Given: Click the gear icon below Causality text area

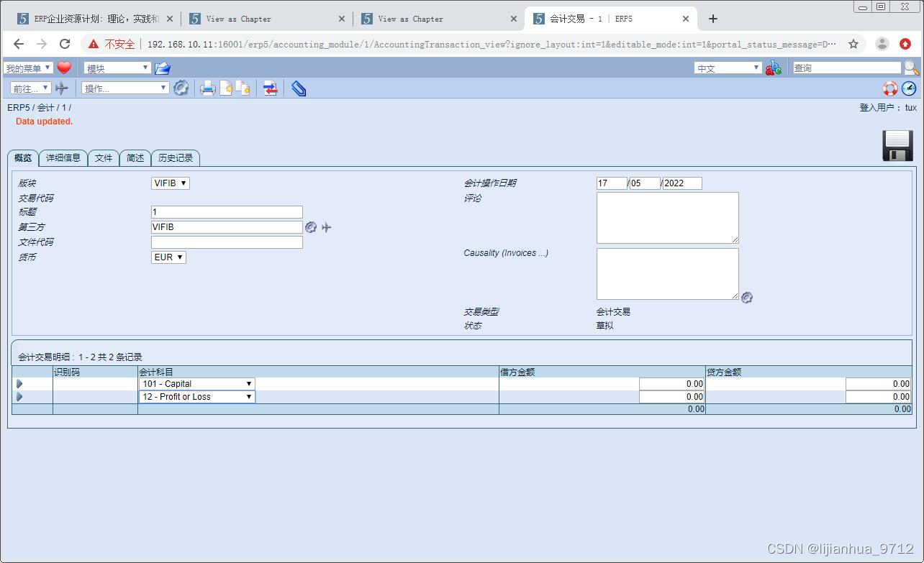Looking at the screenshot, I should point(746,297).
